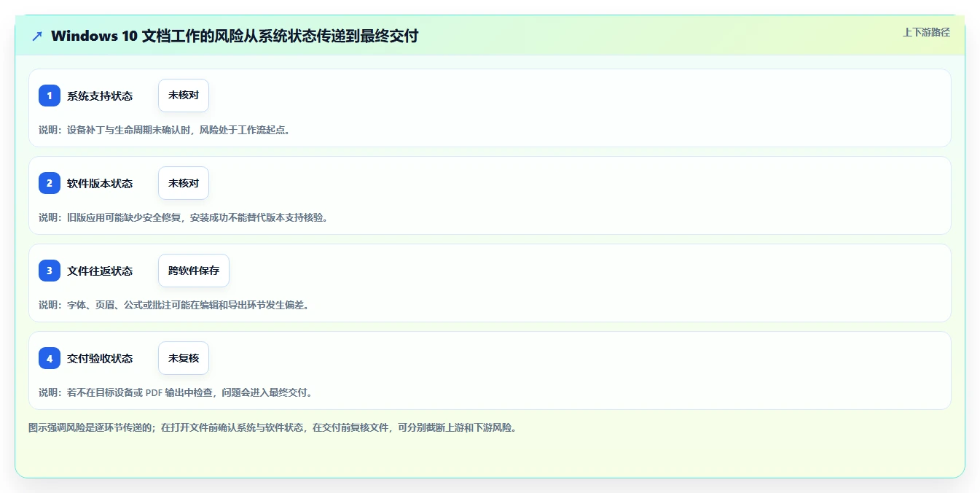Select the 系统支持状态 heading
The height and width of the screenshot is (493, 980).
click(x=100, y=96)
